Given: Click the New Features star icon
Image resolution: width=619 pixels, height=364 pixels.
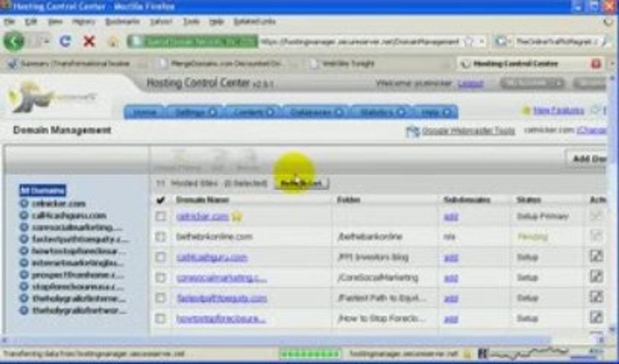Looking at the screenshot, I should coord(526,110).
